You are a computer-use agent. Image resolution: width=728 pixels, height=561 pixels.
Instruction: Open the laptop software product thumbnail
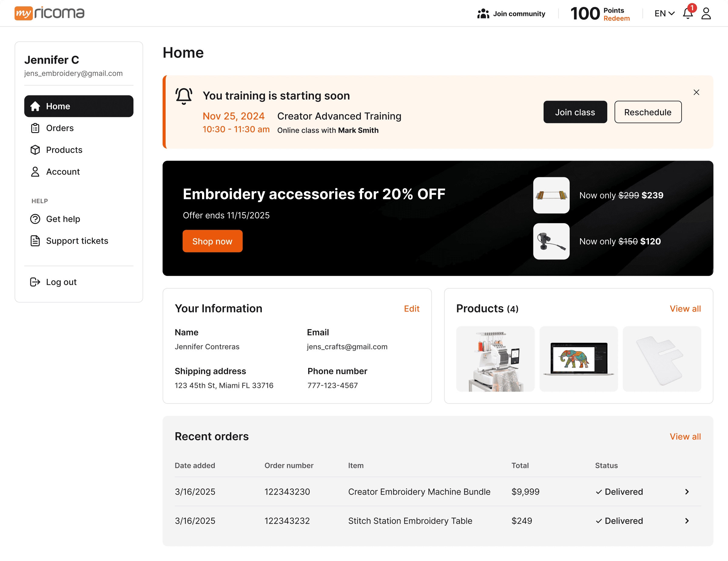[x=579, y=359]
